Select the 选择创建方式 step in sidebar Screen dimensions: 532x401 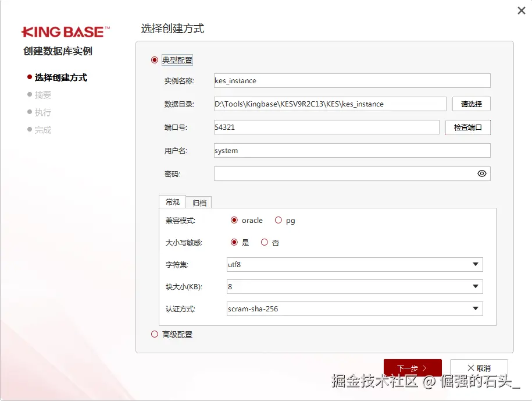pos(58,77)
